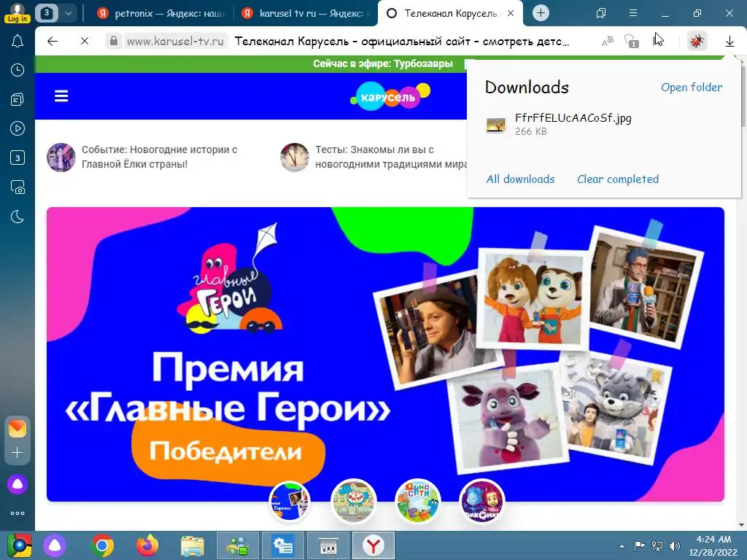Open the tab group counter 3

coord(47,13)
